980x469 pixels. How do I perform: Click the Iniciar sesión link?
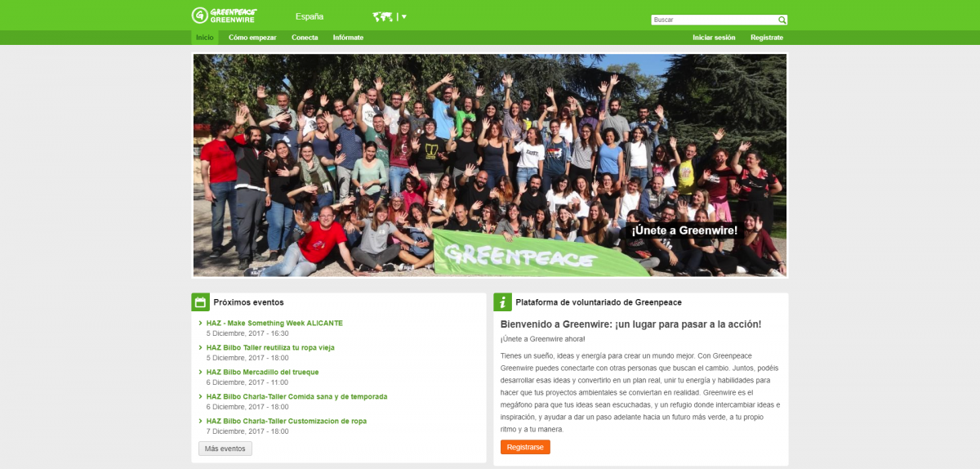click(x=714, y=38)
